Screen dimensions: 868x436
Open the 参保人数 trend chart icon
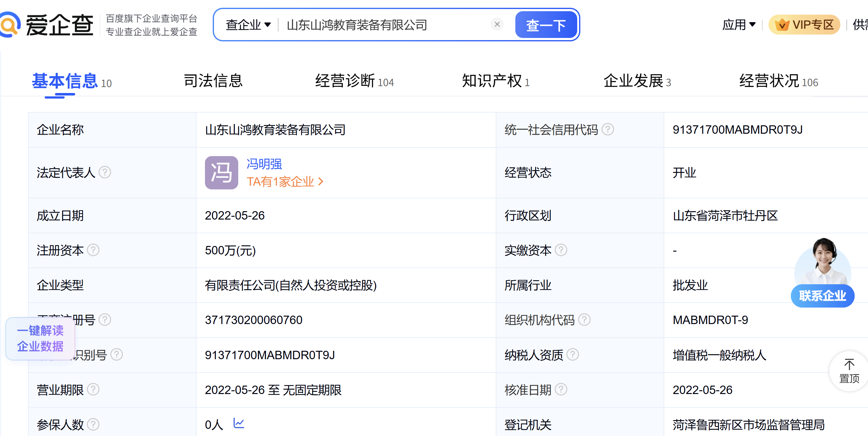pos(239,423)
